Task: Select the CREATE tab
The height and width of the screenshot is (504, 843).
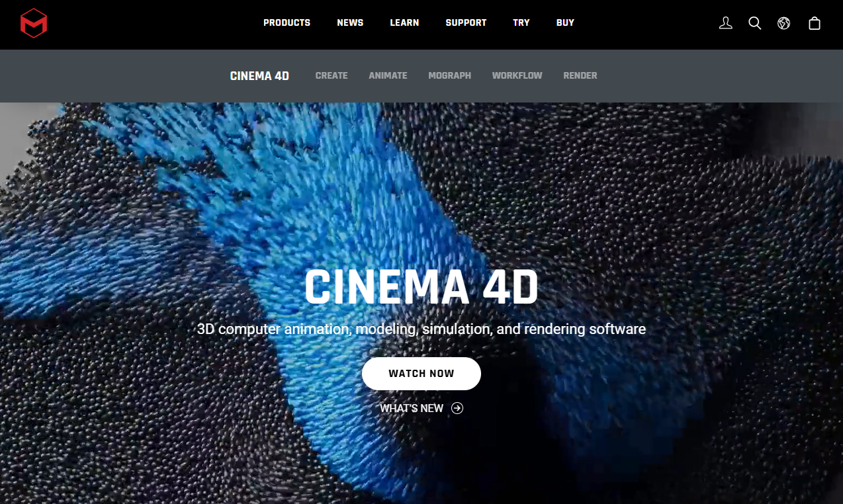Action: (332, 75)
